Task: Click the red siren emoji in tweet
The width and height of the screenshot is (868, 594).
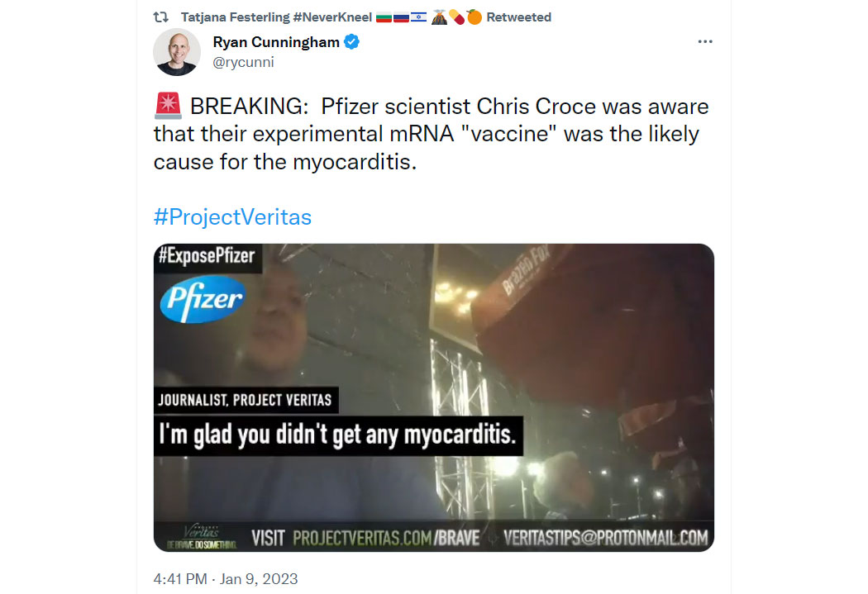Action: (168, 106)
